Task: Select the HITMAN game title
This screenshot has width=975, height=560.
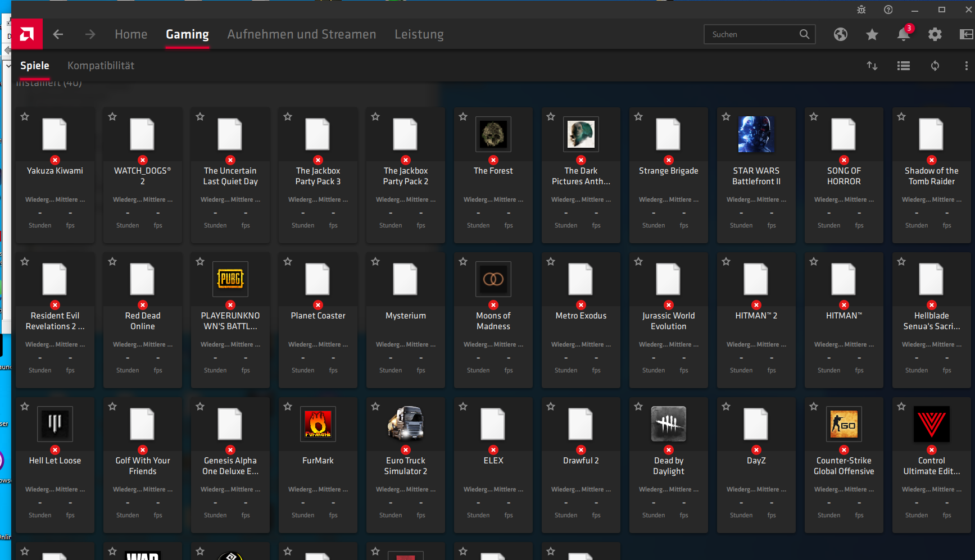Action: (x=844, y=316)
